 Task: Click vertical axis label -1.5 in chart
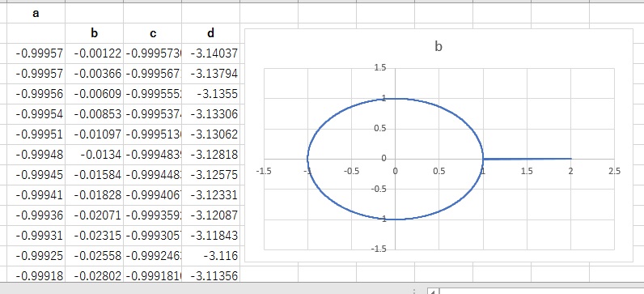tap(379, 249)
